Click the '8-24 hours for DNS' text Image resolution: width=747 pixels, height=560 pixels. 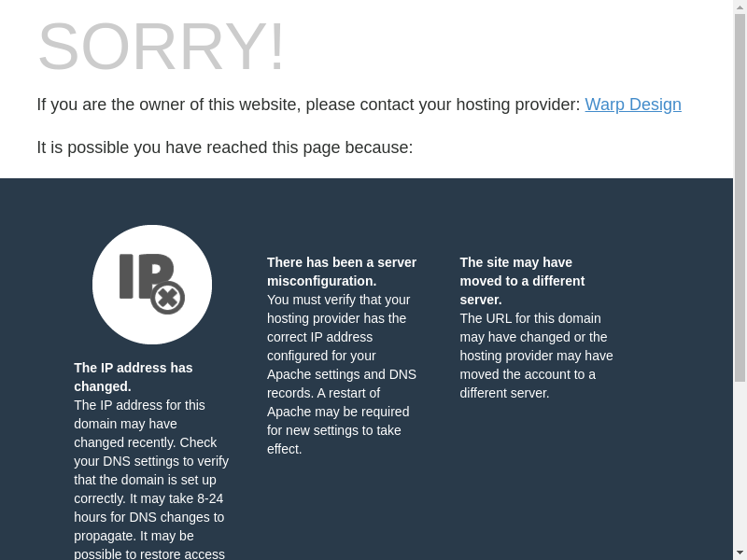pyautogui.click(x=148, y=508)
